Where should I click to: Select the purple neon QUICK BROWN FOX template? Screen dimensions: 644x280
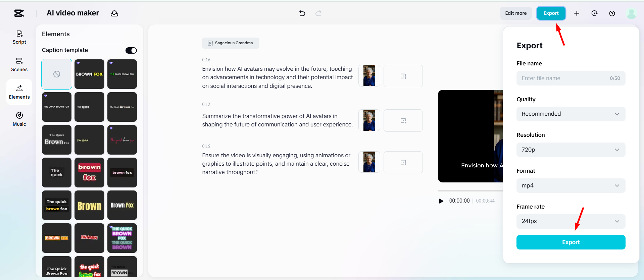pos(122,238)
